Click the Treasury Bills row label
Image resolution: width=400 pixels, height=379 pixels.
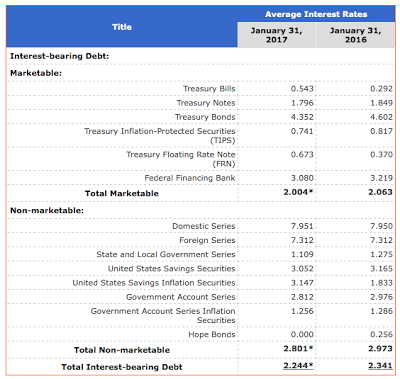click(209, 89)
